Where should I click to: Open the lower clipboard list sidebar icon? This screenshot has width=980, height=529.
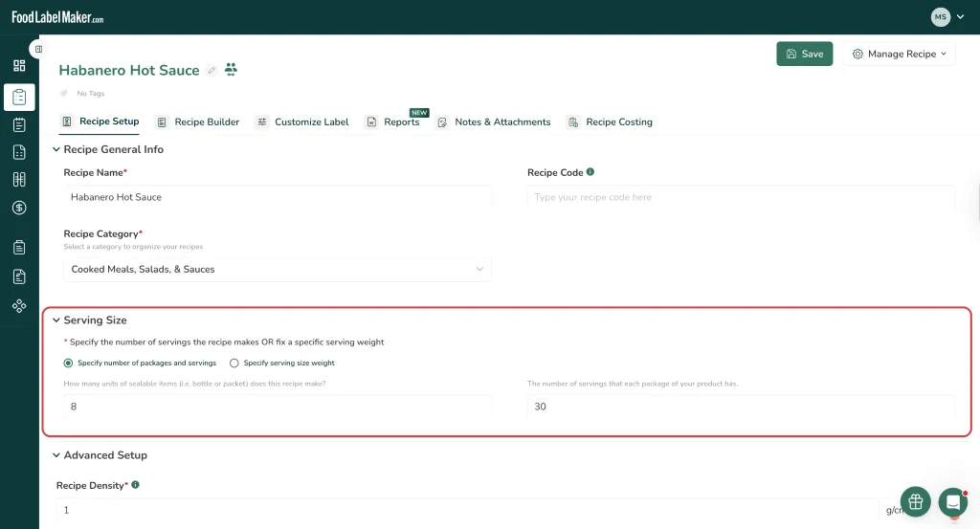tap(19, 248)
